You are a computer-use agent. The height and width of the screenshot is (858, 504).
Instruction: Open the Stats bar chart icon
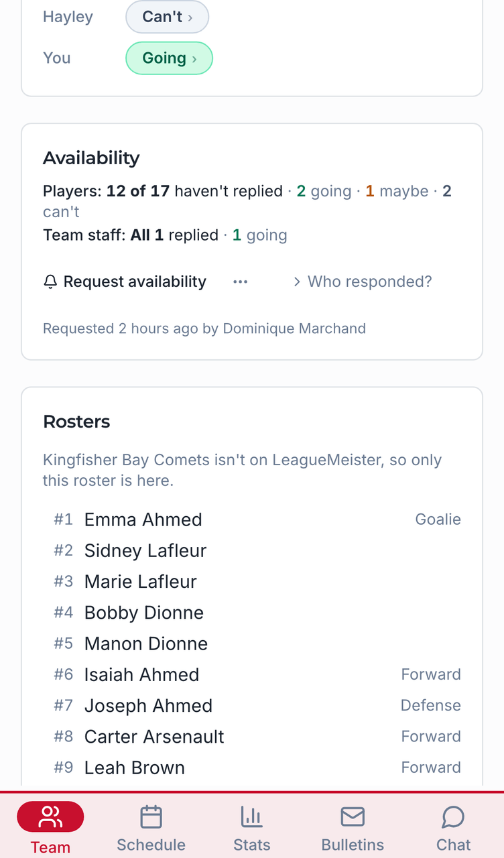(x=252, y=817)
